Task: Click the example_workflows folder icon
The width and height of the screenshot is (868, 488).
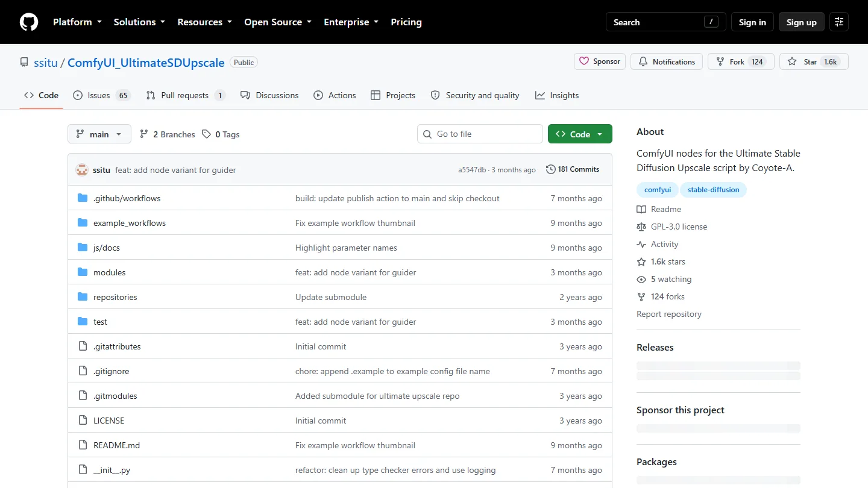Action: pyautogui.click(x=83, y=223)
